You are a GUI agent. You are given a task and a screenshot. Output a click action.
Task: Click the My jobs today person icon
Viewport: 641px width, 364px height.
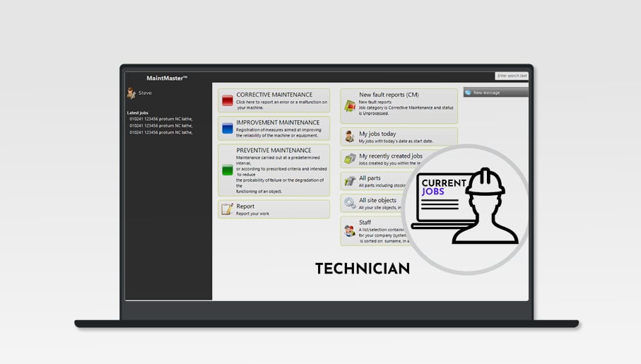point(350,136)
